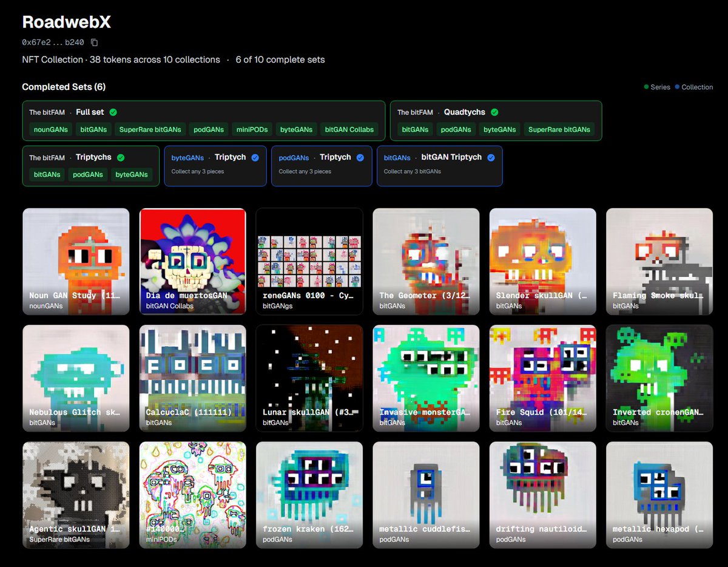Click the RoadwebX profile title
This screenshot has height=567, width=728.
[x=66, y=22]
